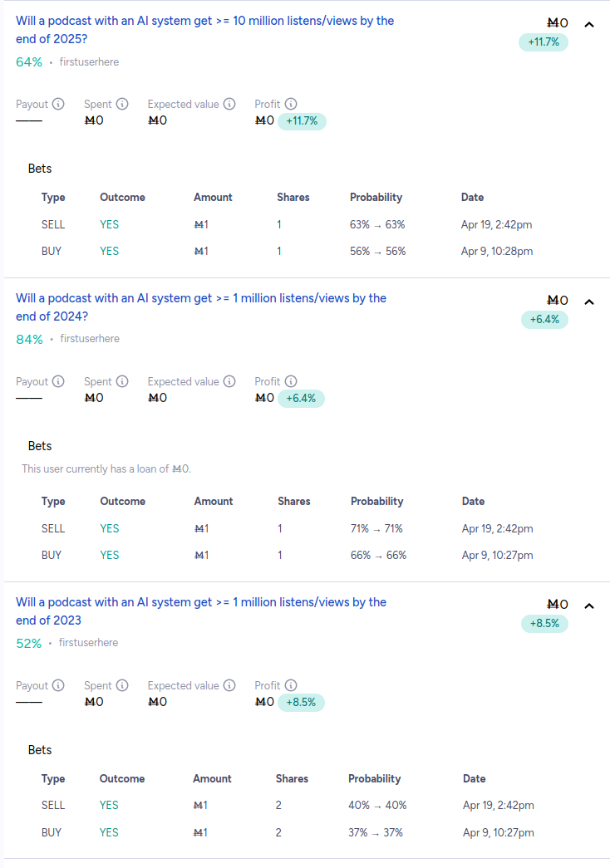This screenshot has width=610, height=868.
Task: Open the 10 million listens by 2025 question
Action: 204,29
